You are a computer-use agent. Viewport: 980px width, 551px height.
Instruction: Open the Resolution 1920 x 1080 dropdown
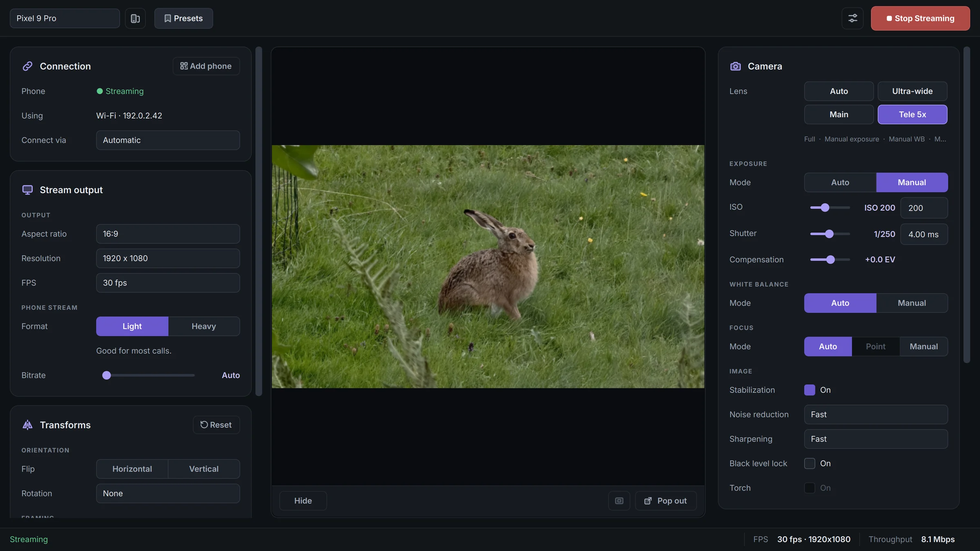coord(168,258)
